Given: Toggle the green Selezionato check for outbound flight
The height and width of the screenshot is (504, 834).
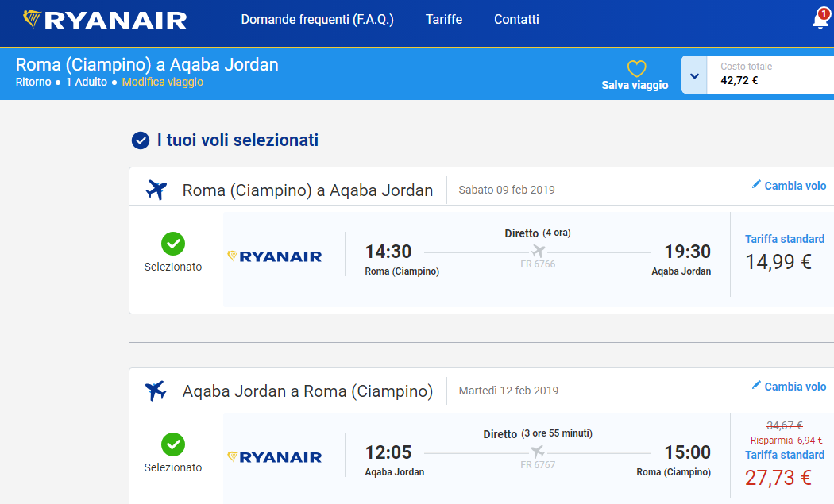Looking at the screenshot, I should coord(173,244).
